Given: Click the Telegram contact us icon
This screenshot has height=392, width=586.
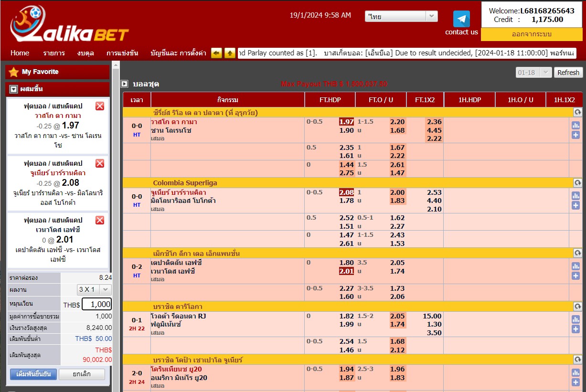Looking at the screenshot, I should [x=461, y=19].
